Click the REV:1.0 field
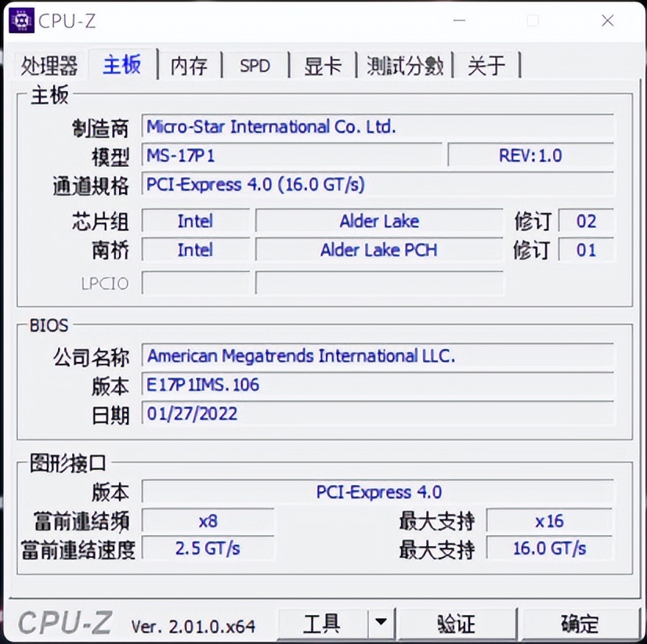This screenshot has height=644, width=647. 530,156
